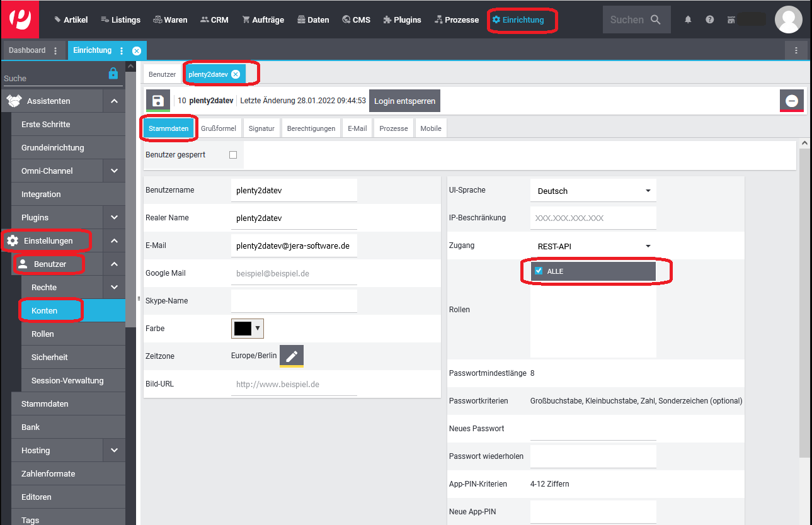
Task: Click the padlock icon in sidebar
Action: click(x=113, y=74)
